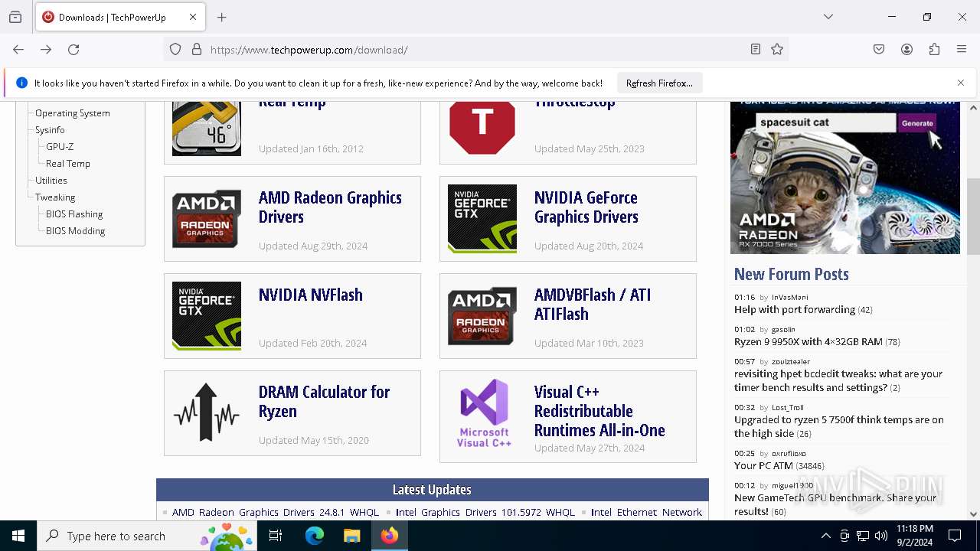Open Intel Ethernet Network update link
Viewport: 980px width, 551px height.
(x=646, y=513)
